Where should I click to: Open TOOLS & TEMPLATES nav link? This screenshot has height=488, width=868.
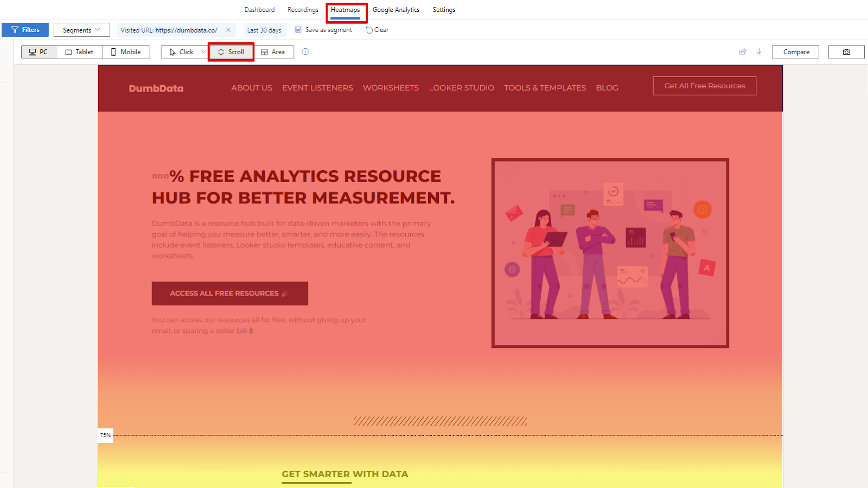(x=545, y=88)
